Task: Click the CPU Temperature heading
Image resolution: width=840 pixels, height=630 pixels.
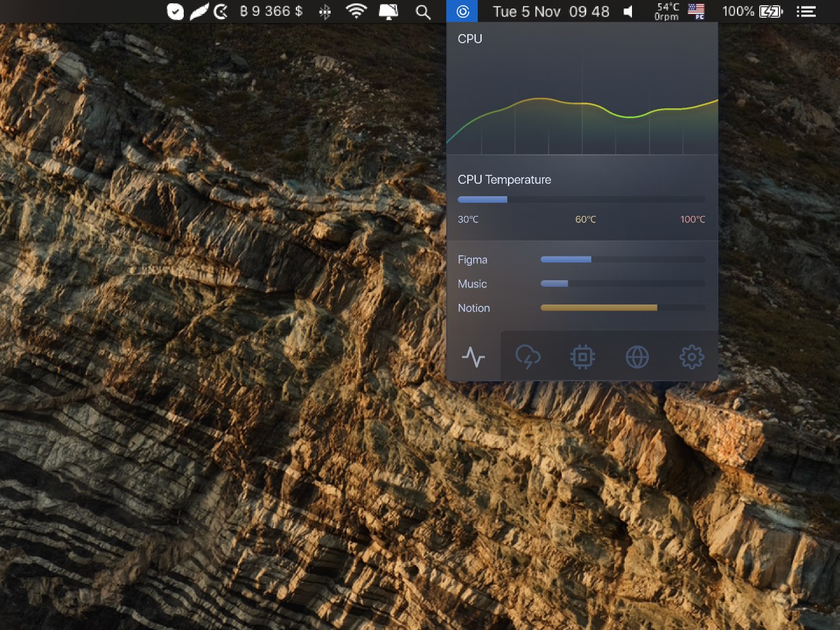Action: pos(505,180)
